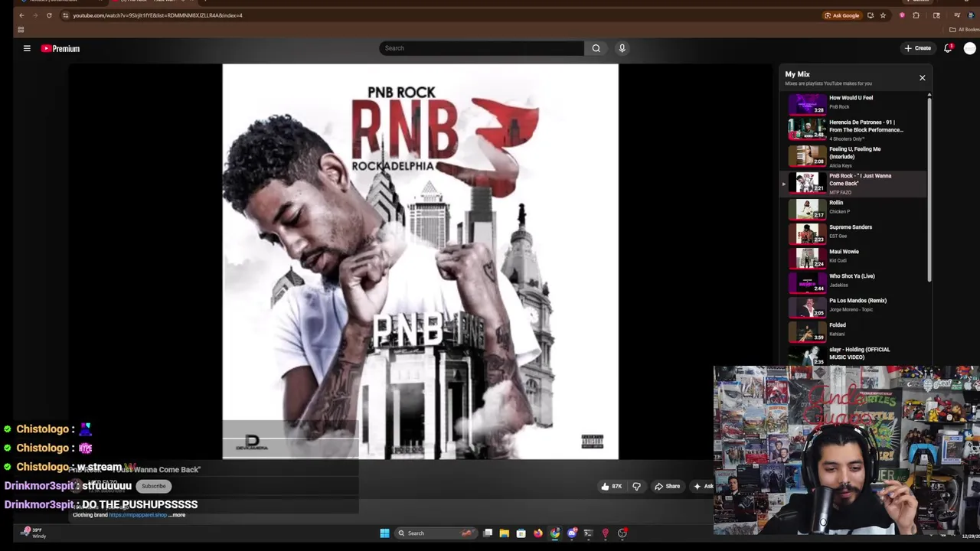Play Herencia De Patrones from the mix

[x=856, y=129]
